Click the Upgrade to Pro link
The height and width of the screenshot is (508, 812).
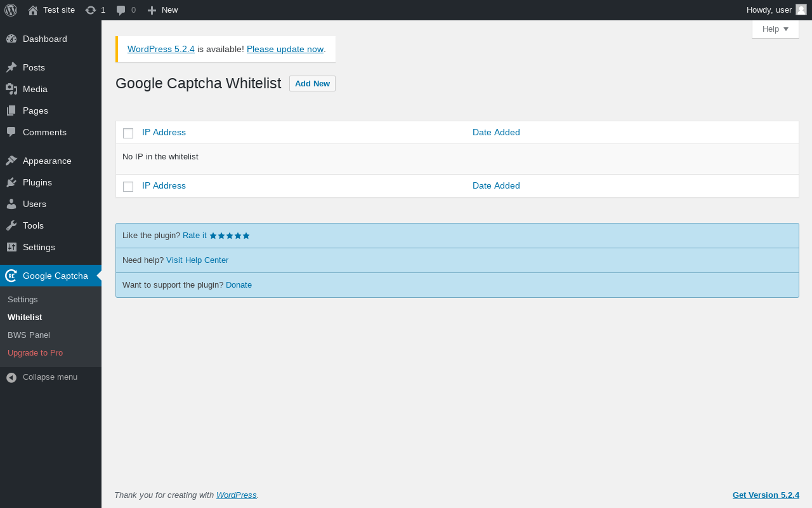coord(35,352)
